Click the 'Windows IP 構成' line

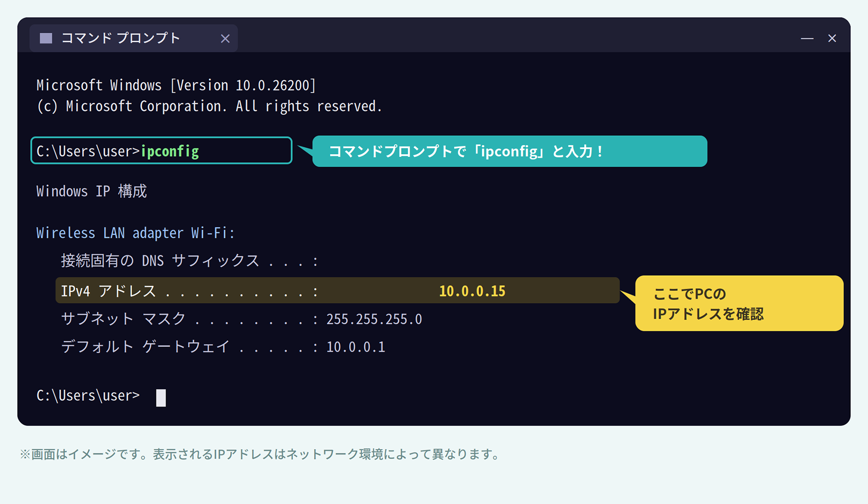point(91,191)
